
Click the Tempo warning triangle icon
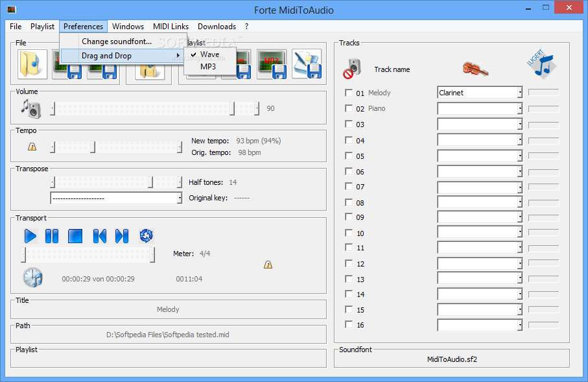[32, 147]
